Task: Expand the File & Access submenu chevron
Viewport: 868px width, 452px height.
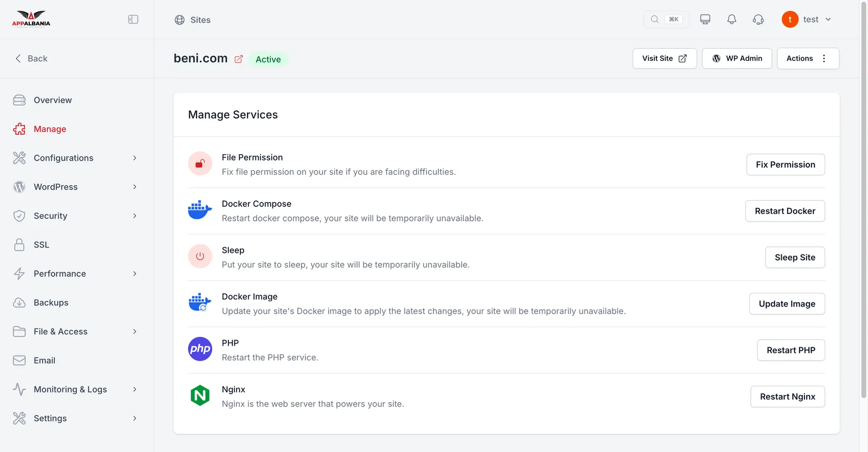Action: tap(135, 332)
